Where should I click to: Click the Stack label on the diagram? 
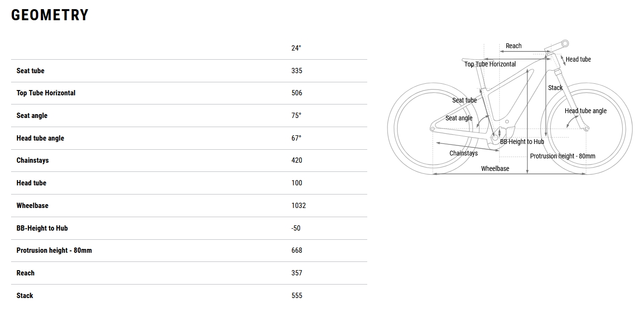(x=555, y=88)
